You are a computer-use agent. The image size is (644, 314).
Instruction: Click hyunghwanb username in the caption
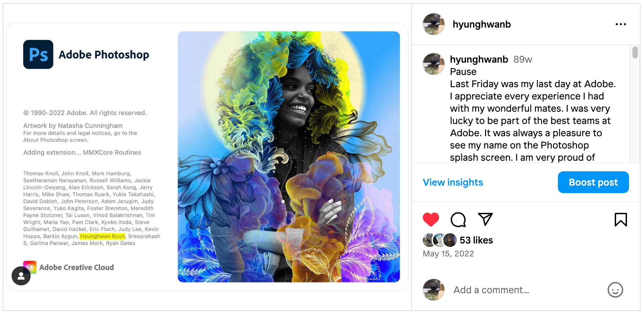click(x=479, y=59)
